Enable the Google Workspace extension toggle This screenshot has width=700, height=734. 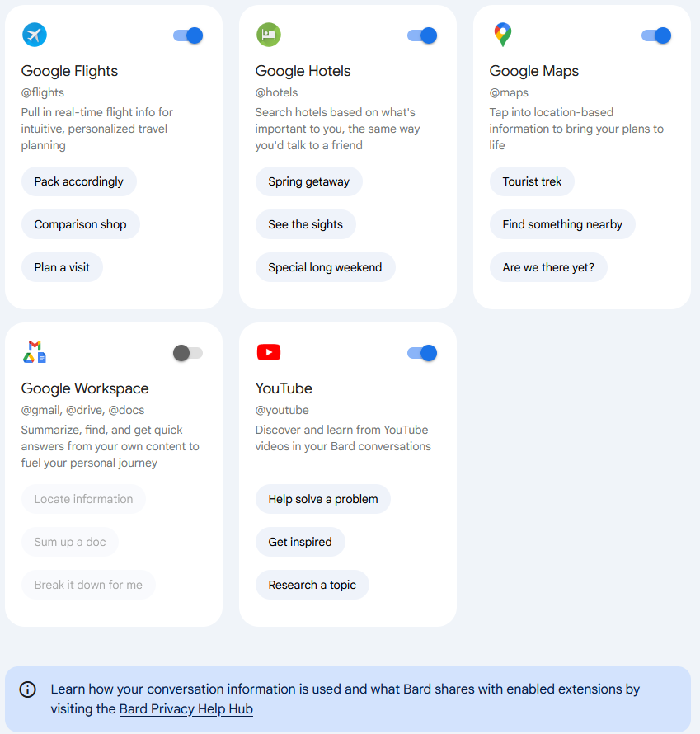coord(188,353)
